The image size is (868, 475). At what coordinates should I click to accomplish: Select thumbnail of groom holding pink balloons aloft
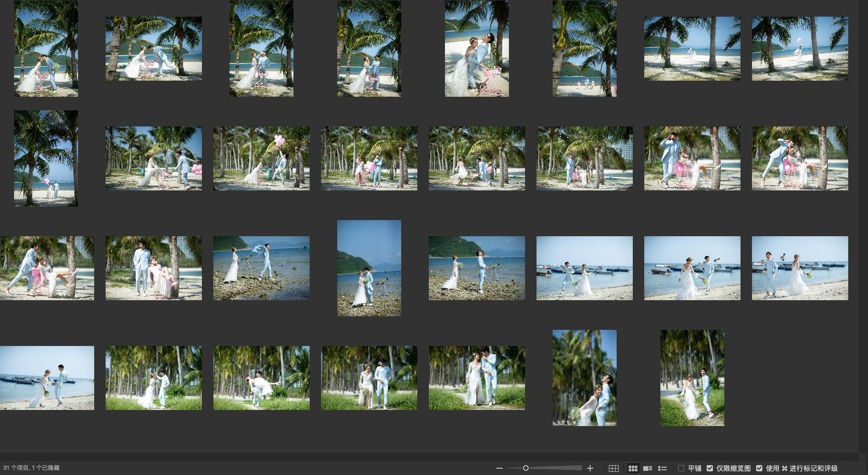(x=261, y=158)
